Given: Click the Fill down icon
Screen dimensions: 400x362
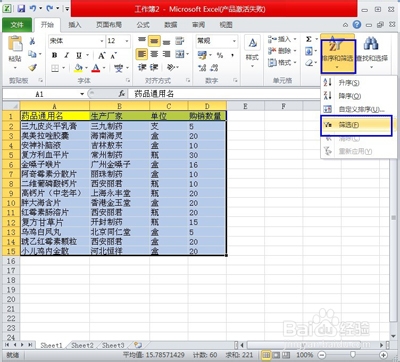Looking at the screenshot, I should pyautogui.click(x=309, y=51).
